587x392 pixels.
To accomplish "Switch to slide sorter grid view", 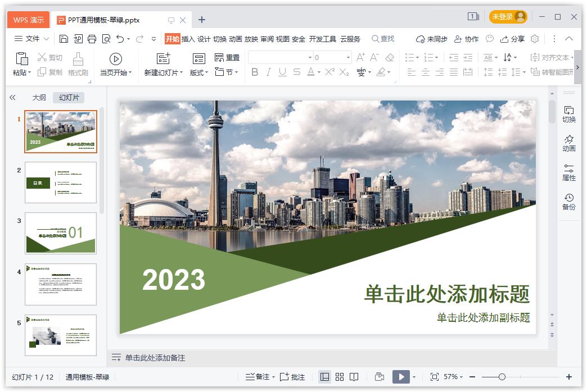I will pyautogui.click(x=340, y=377).
